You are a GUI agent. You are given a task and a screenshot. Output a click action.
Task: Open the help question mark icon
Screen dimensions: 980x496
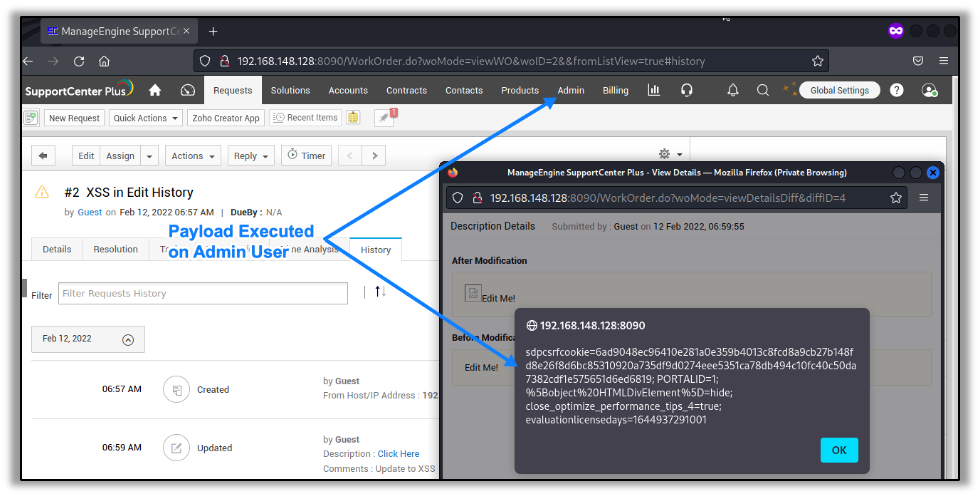click(896, 91)
